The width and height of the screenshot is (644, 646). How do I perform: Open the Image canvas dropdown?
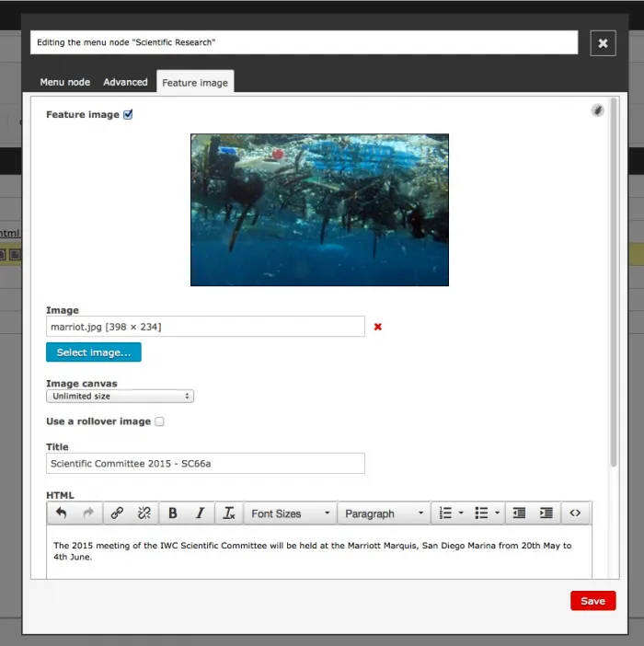pos(120,396)
